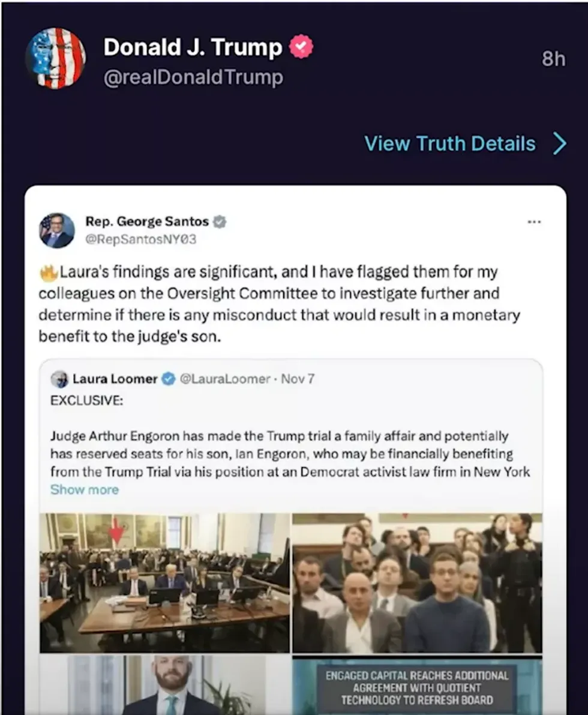
Task: Open the three-dot options on the Santos tweet
Action: 535,222
